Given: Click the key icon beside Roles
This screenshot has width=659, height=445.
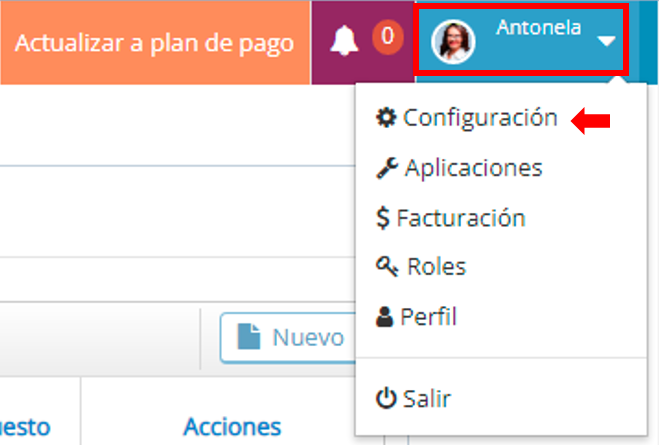Looking at the screenshot, I should pos(387,267).
